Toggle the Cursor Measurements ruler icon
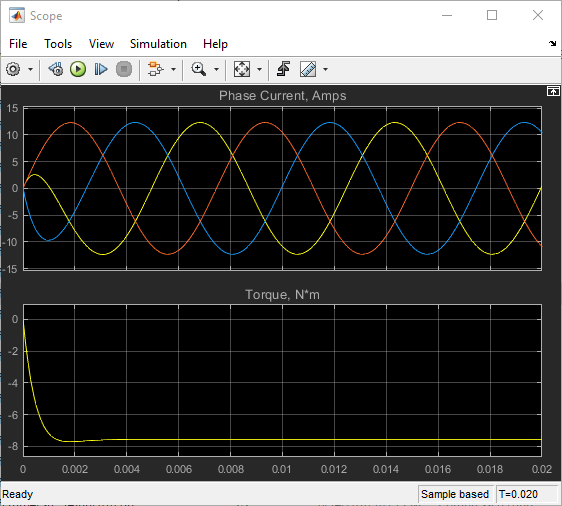 (308, 69)
